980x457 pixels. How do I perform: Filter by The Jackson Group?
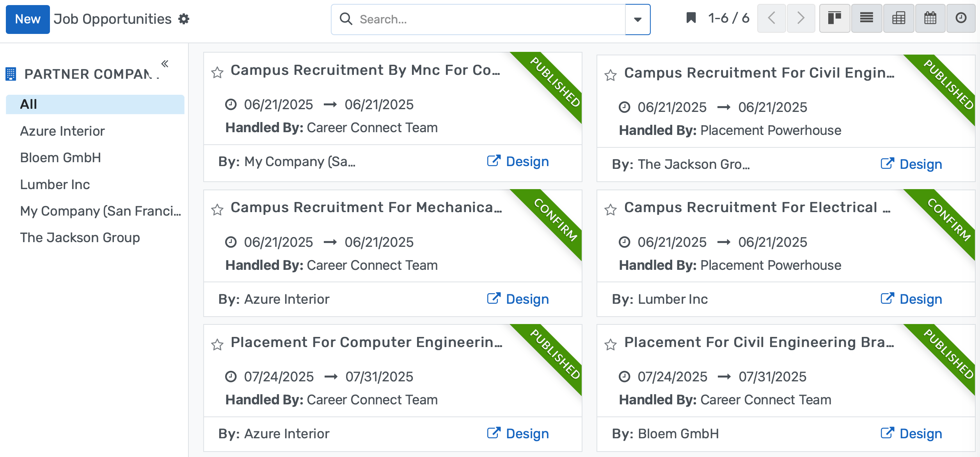point(80,237)
